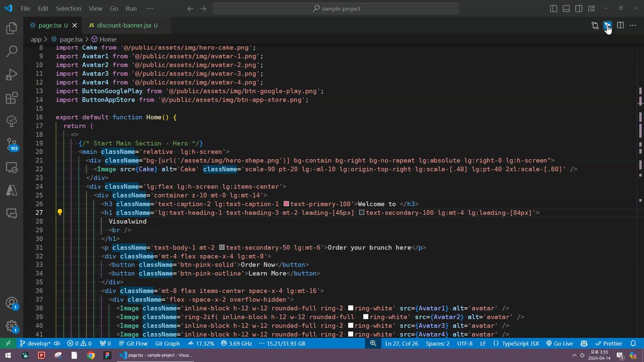Click the develop* branch in status bar
The height and width of the screenshot is (362, 644).
(x=35, y=343)
